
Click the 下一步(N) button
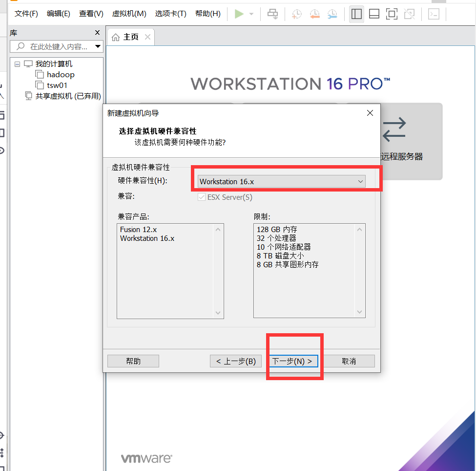pos(293,361)
